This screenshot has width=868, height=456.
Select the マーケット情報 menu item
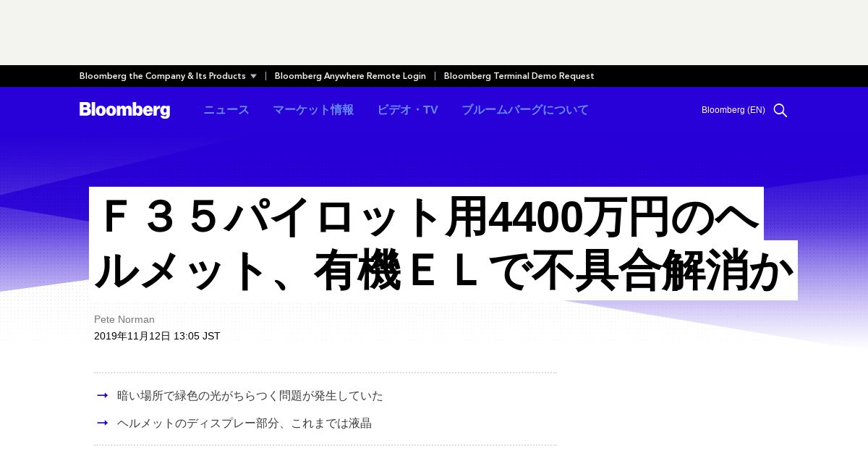pos(313,110)
